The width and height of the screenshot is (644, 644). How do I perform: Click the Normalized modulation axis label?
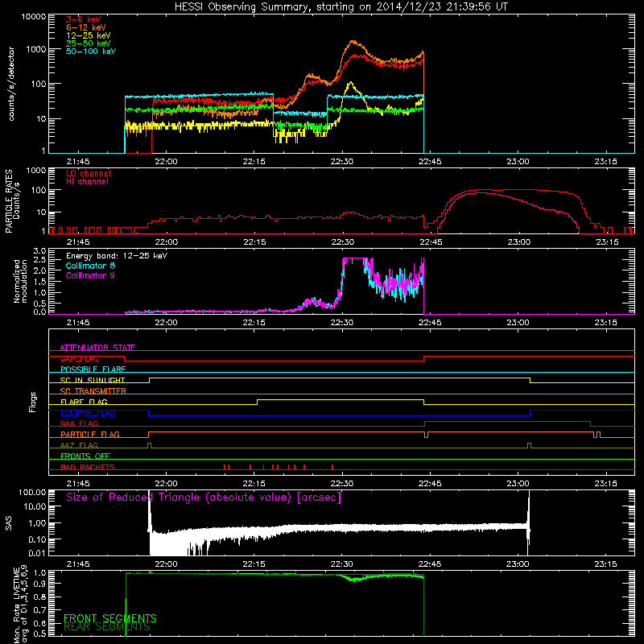click(20, 281)
